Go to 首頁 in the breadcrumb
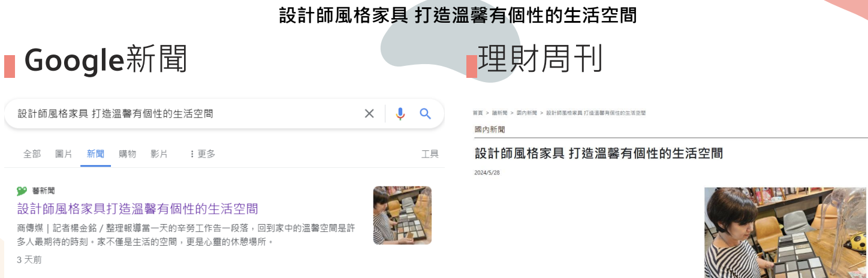Image resolution: width=868 pixels, height=278 pixels. tap(478, 113)
